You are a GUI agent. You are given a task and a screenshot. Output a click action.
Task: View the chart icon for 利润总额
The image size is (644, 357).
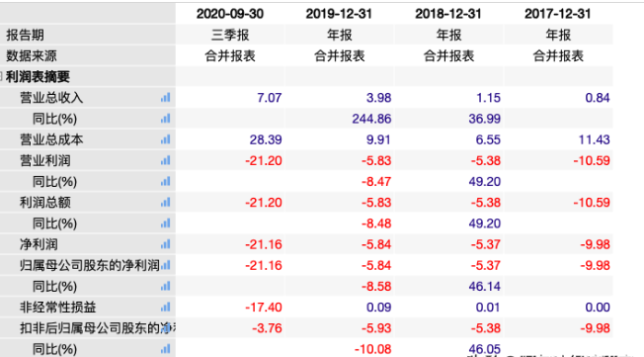pyautogui.click(x=166, y=203)
